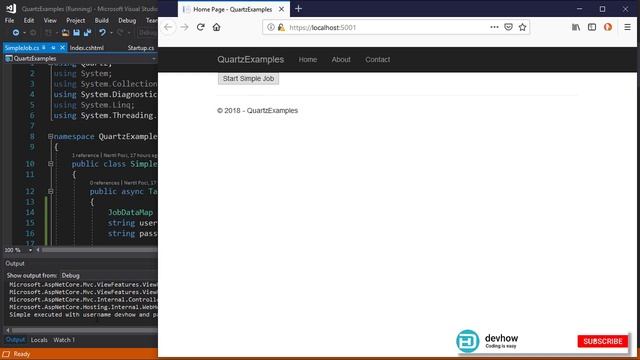Toggle Firefox sidebar icon
Image resolution: width=640 pixels, height=360 pixels.
(x=592, y=27)
